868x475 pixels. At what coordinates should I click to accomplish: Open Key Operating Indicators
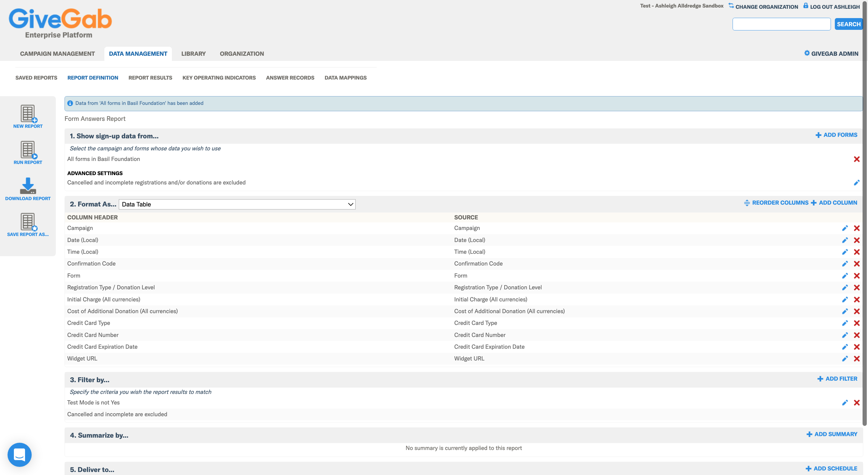pyautogui.click(x=219, y=78)
